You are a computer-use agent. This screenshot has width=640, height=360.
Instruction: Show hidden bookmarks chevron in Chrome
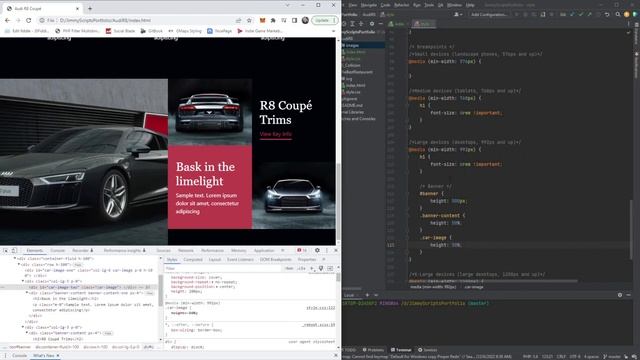tap(333, 31)
